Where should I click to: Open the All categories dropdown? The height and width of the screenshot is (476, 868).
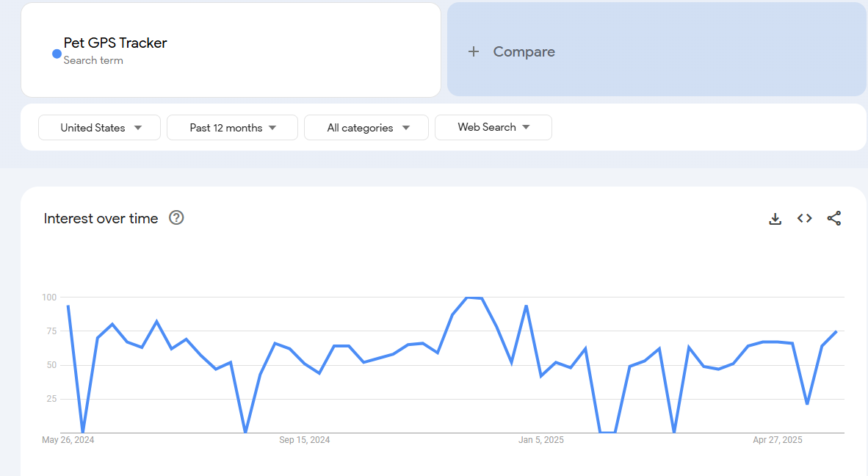click(366, 128)
